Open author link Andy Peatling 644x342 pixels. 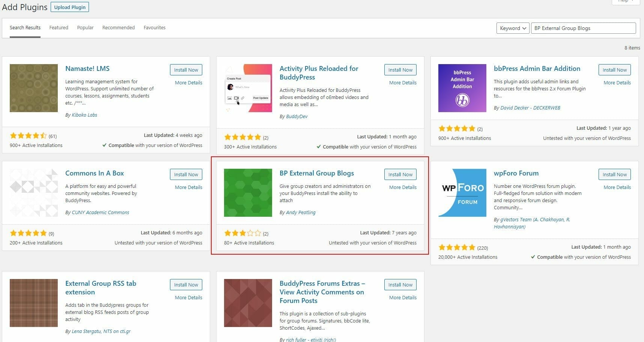pyautogui.click(x=301, y=213)
